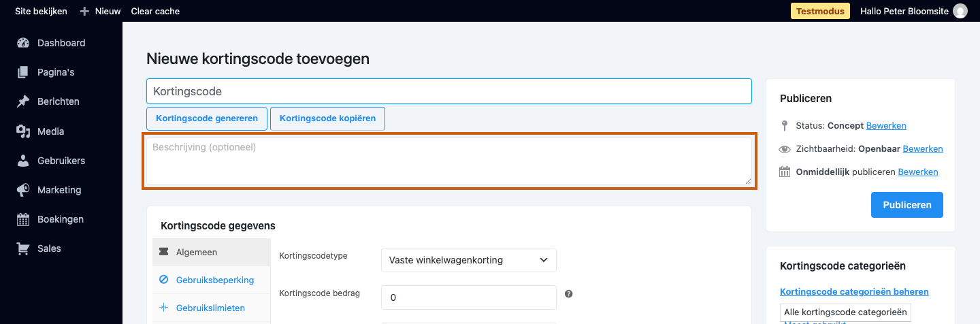Click Kortingscode genereren button

point(207,118)
